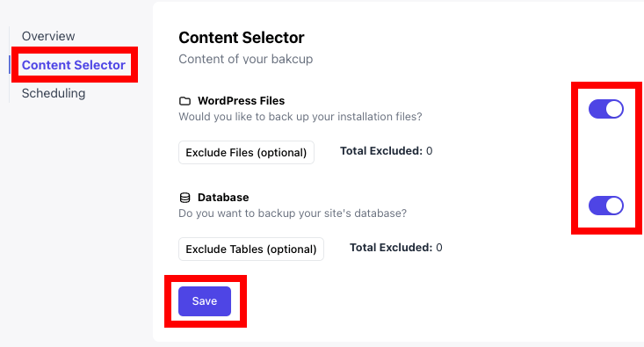
Task: Open the Overview section in sidebar
Action: [x=48, y=36]
